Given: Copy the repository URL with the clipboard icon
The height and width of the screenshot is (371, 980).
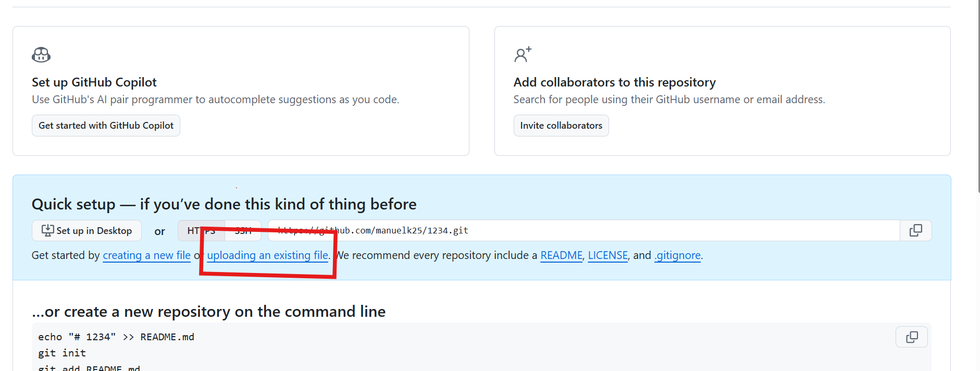Looking at the screenshot, I should 915,230.
